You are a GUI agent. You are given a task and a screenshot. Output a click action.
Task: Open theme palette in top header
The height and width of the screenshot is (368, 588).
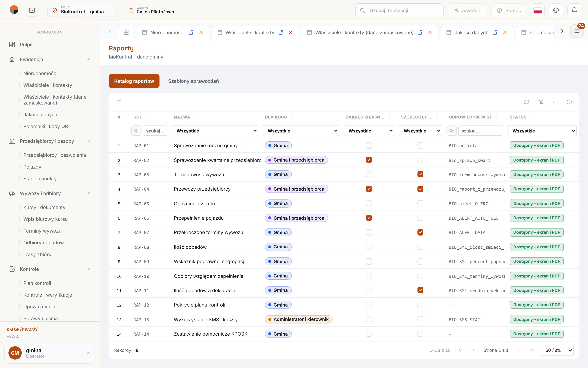tap(556, 10)
